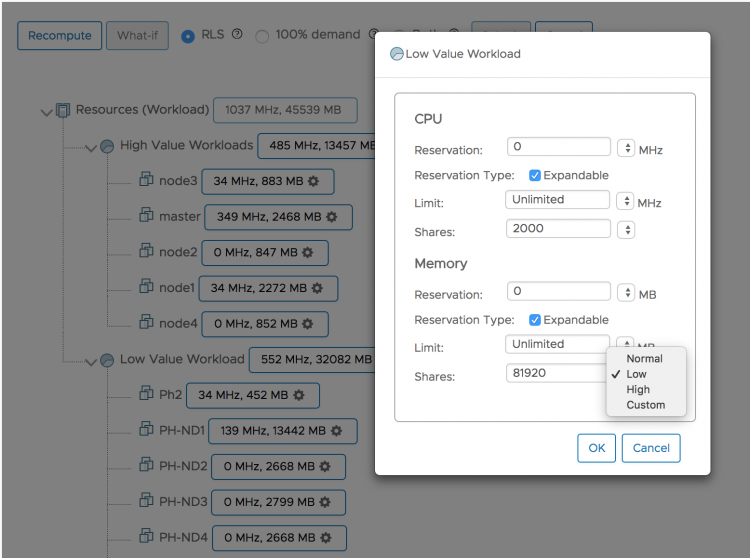This screenshot has height=558, width=750.
Task: Click the help icon next to RLS
Action: click(237, 34)
